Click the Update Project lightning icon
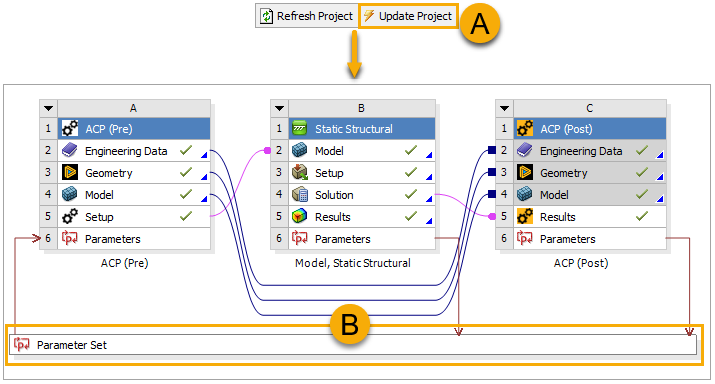Image resolution: width=715 pixels, height=384 pixels. tap(368, 16)
